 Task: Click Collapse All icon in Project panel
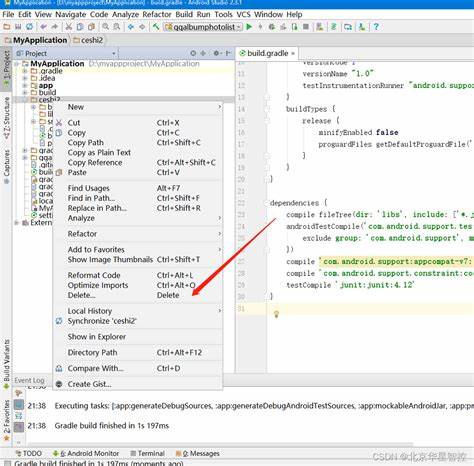[x=203, y=53]
